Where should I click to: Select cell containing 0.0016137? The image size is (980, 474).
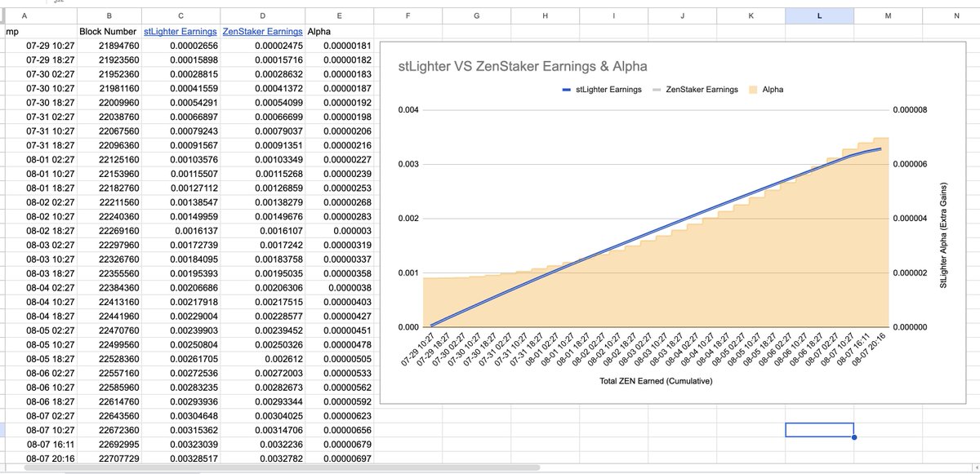click(x=180, y=231)
